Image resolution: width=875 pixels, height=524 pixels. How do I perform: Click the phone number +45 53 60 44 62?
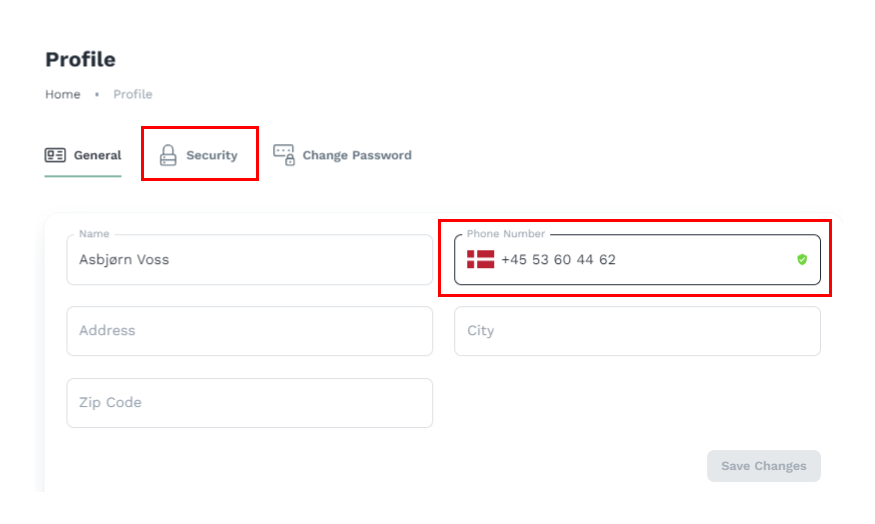[x=558, y=260]
